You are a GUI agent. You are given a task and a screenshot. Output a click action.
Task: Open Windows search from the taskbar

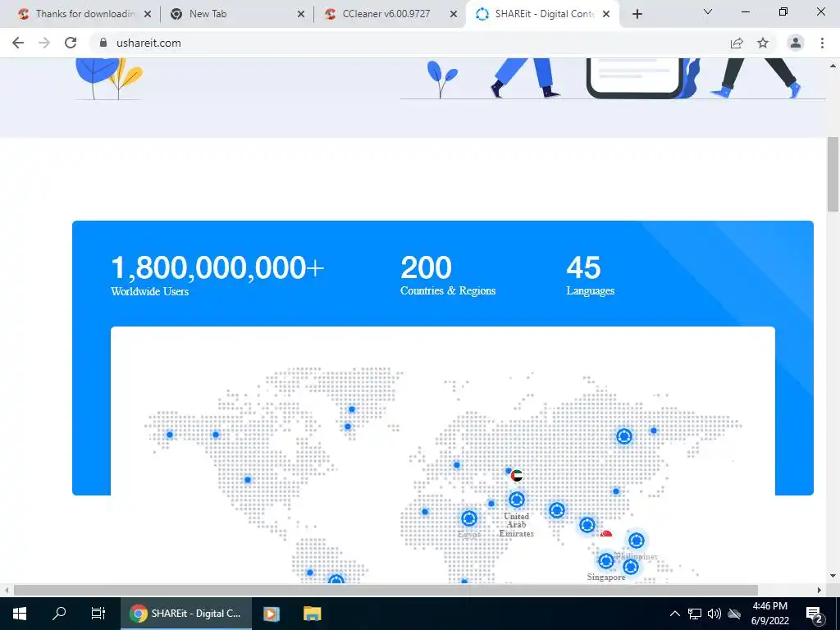pyautogui.click(x=59, y=614)
